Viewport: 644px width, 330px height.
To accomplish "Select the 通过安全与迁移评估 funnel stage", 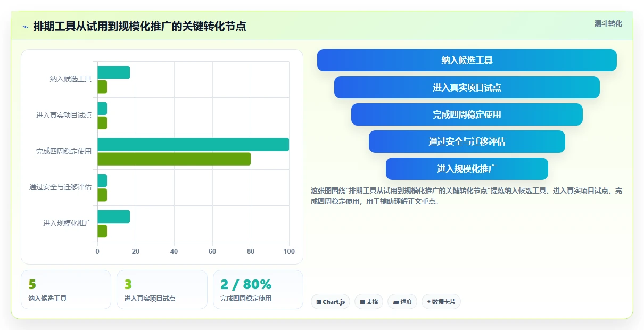I will (x=467, y=142).
